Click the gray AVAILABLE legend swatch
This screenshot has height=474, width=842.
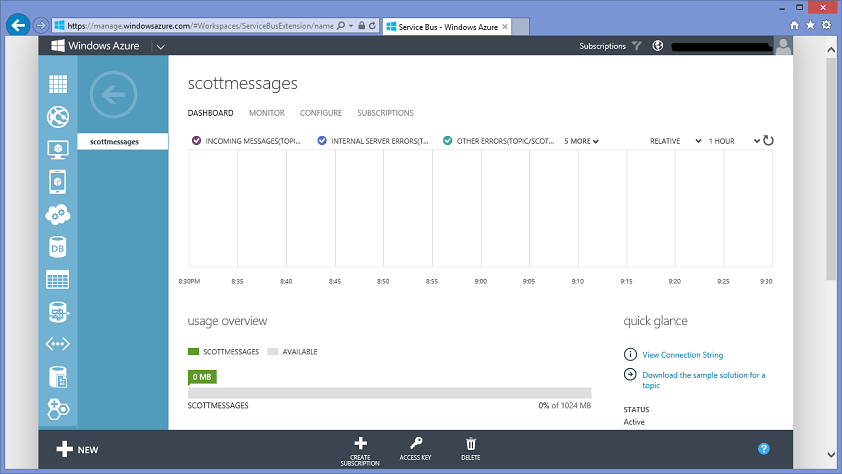[x=273, y=352]
